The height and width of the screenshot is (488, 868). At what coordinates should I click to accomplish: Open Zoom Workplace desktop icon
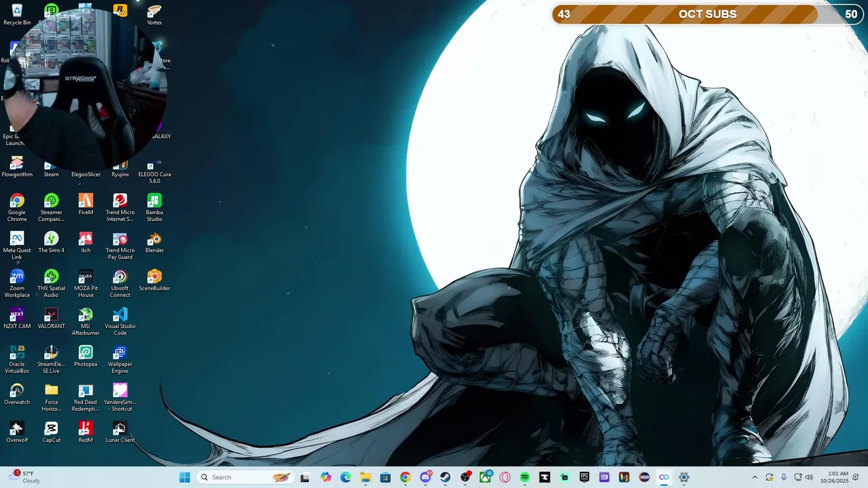coord(17,283)
